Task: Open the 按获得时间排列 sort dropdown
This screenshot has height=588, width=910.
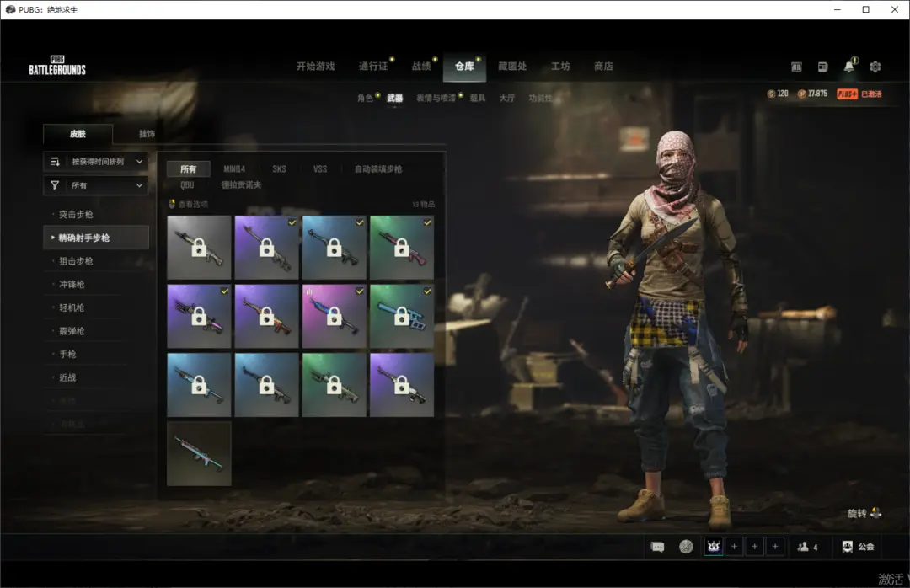Action: (96, 162)
